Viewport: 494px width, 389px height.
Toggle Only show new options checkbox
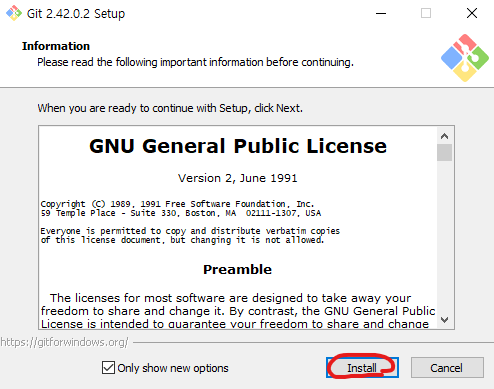[108, 368]
